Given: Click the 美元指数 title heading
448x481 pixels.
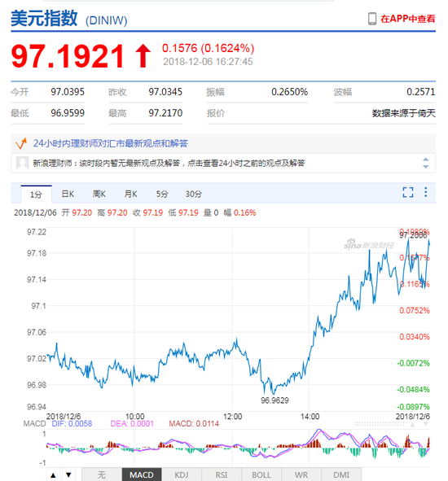Looking at the screenshot, I should point(44,19).
